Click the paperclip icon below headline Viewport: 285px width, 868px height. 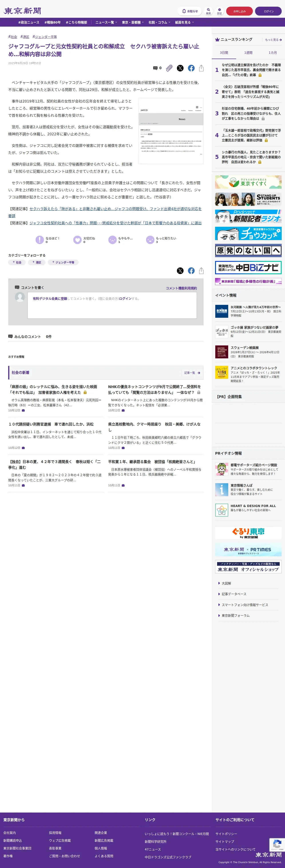point(169,68)
